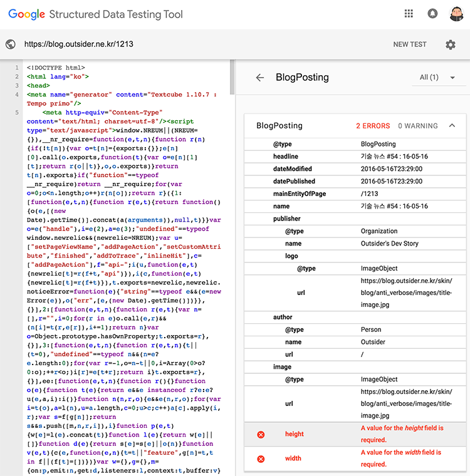Click the <html lang="ko"> code line

point(58,77)
